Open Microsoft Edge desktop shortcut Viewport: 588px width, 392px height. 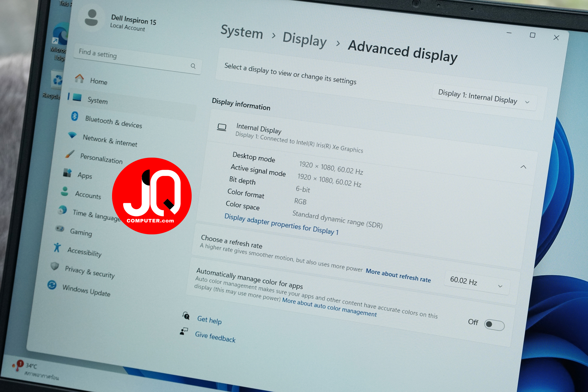pyautogui.click(x=60, y=41)
